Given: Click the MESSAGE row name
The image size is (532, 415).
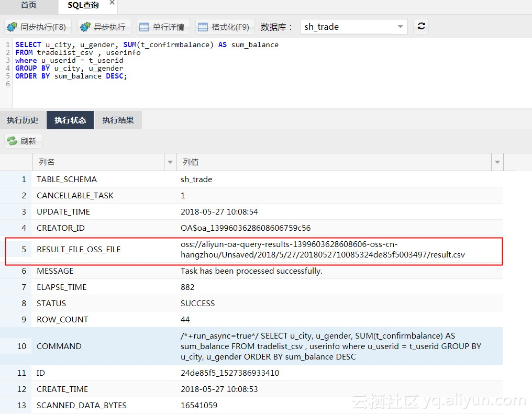Looking at the screenshot, I should point(55,271).
